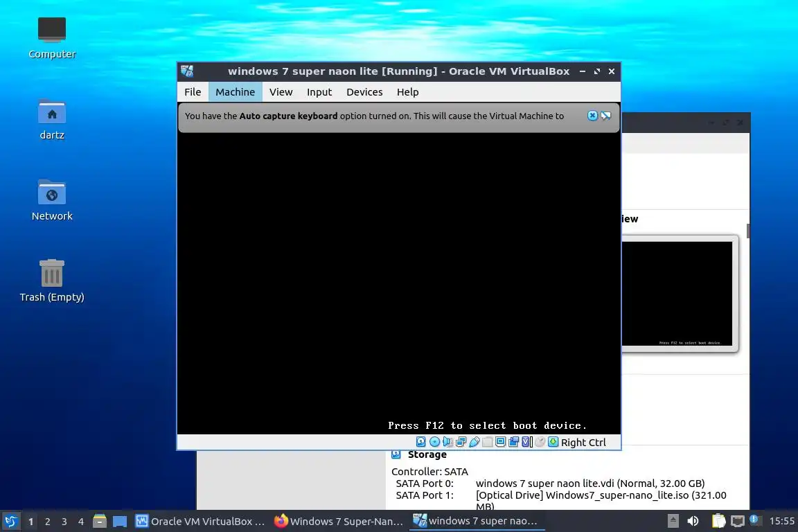Viewport: 798px width, 532px height.
Task: Click the keyboard capture green arrow icon
Action: [553, 442]
